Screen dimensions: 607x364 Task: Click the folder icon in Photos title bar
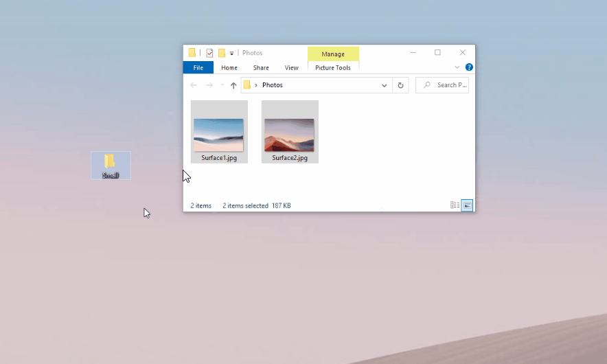192,53
